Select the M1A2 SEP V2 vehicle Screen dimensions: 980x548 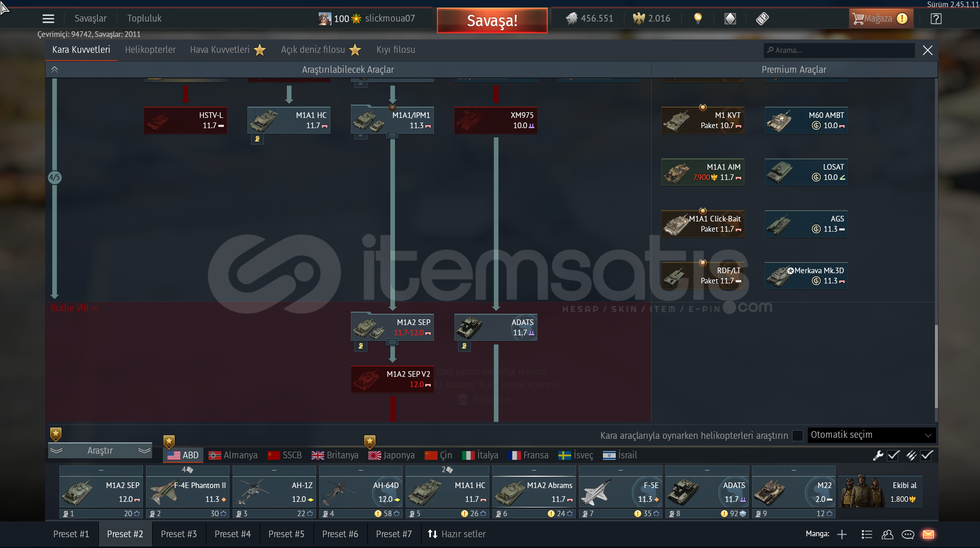tap(392, 379)
